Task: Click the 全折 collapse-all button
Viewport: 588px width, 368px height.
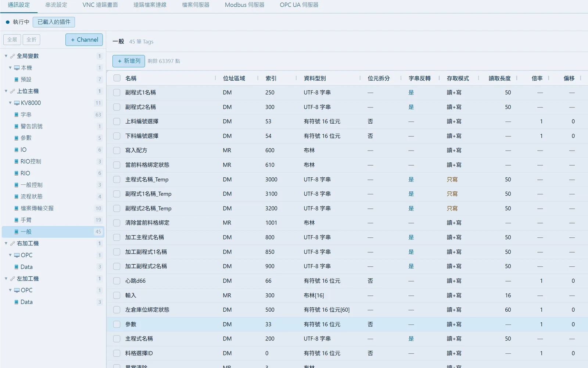Action: pyautogui.click(x=32, y=40)
